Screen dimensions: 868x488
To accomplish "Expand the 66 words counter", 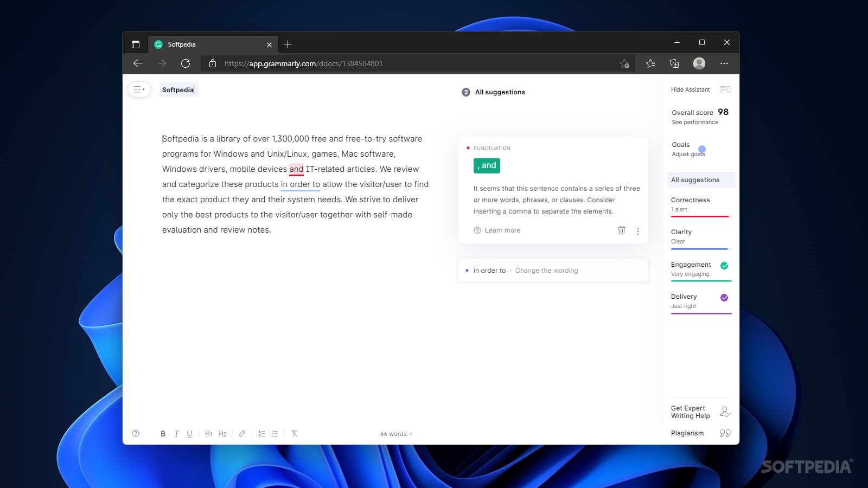I will tap(397, 434).
